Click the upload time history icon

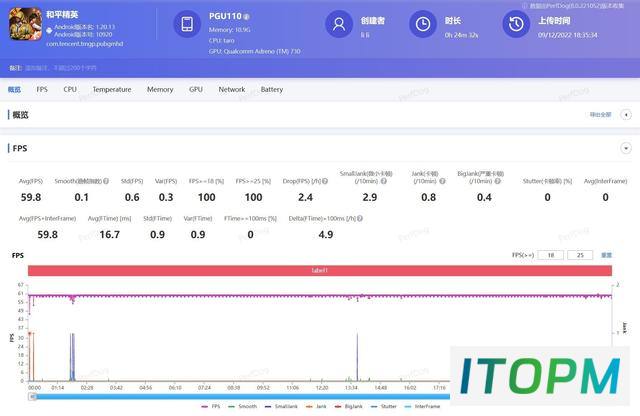coord(516,24)
